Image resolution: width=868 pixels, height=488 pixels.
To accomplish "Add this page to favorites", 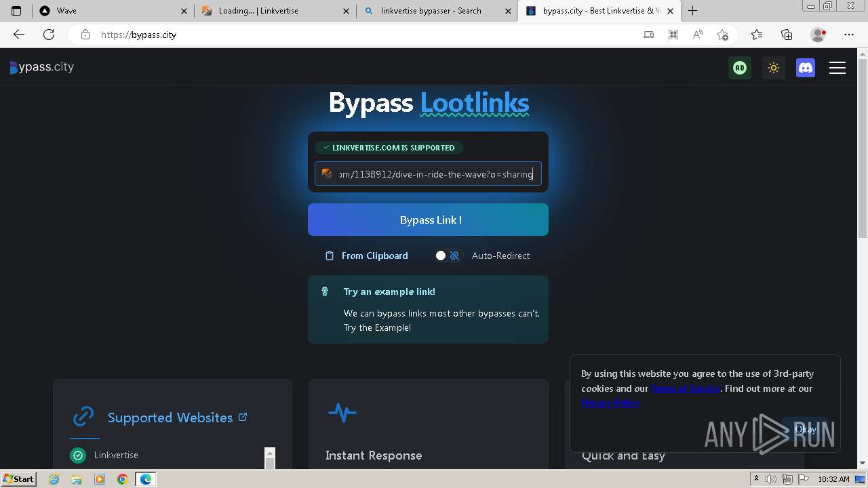I will click(x=722, y=35).
